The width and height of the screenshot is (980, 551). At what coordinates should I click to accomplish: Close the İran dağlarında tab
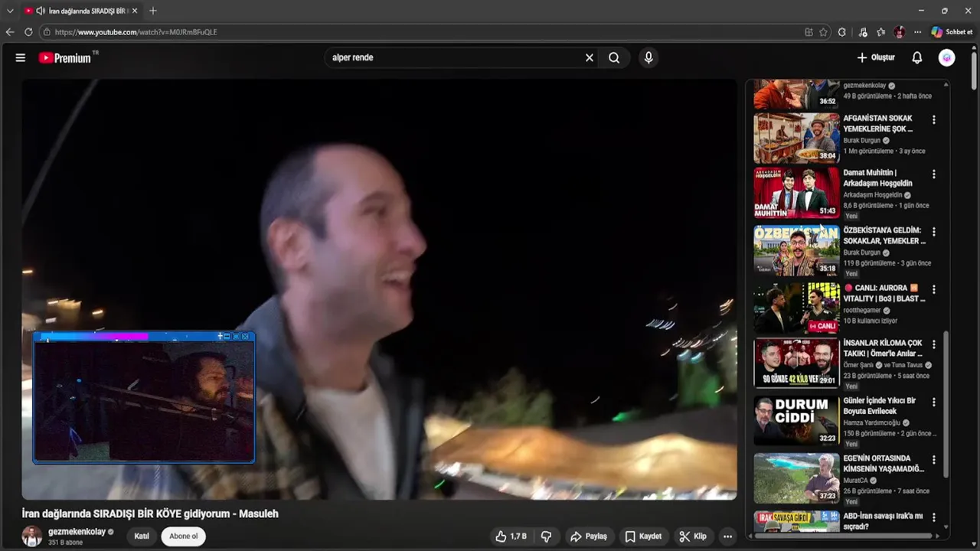135,11
